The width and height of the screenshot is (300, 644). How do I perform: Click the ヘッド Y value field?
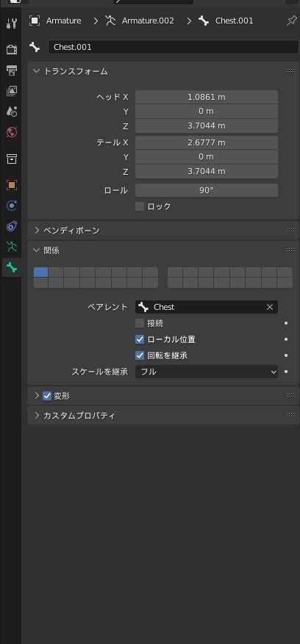[206, 112]
